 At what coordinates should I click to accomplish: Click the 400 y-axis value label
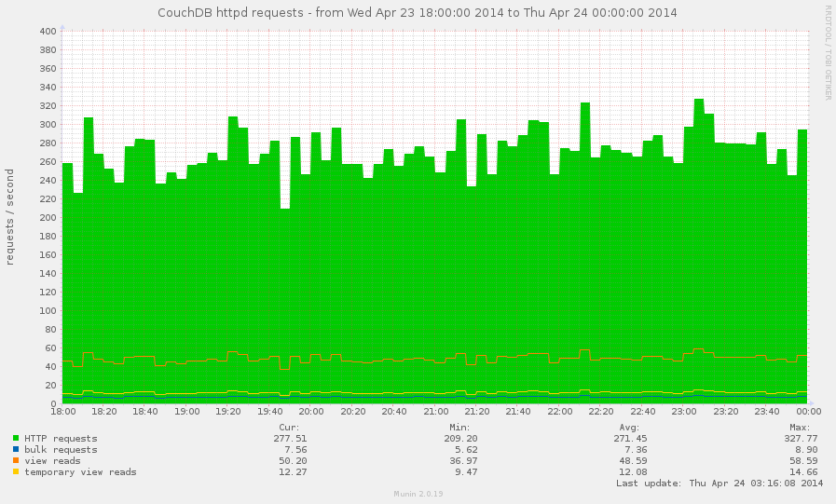point(48,31)
